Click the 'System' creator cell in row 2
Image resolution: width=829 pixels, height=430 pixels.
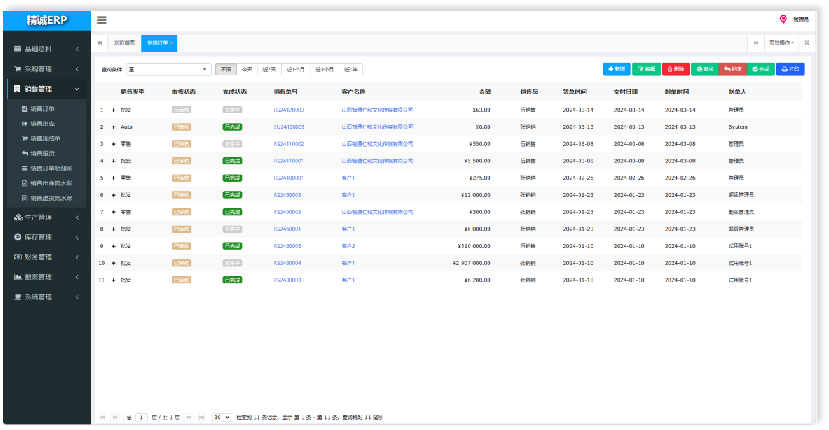coord(738,127)
